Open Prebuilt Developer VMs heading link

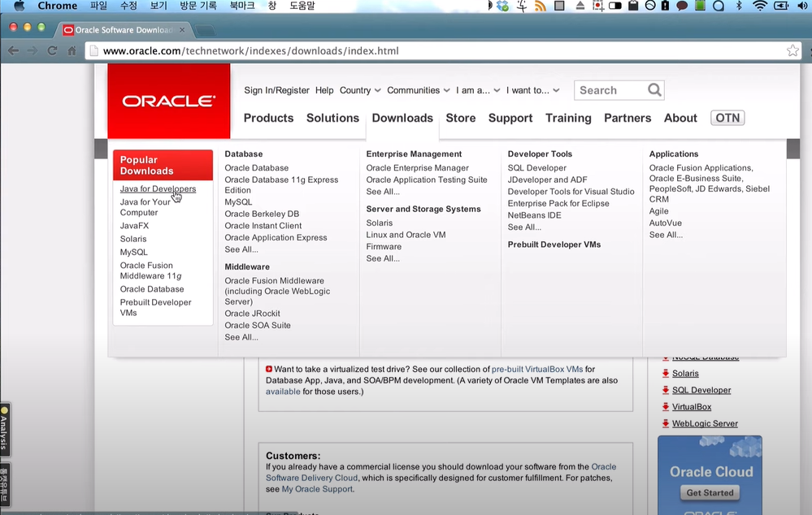[554, 245]
